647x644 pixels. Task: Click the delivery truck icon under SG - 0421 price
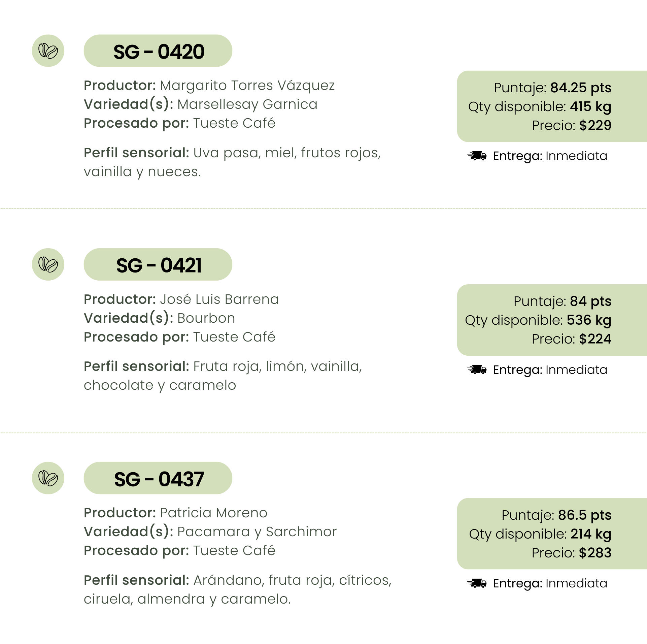(477, 369)
